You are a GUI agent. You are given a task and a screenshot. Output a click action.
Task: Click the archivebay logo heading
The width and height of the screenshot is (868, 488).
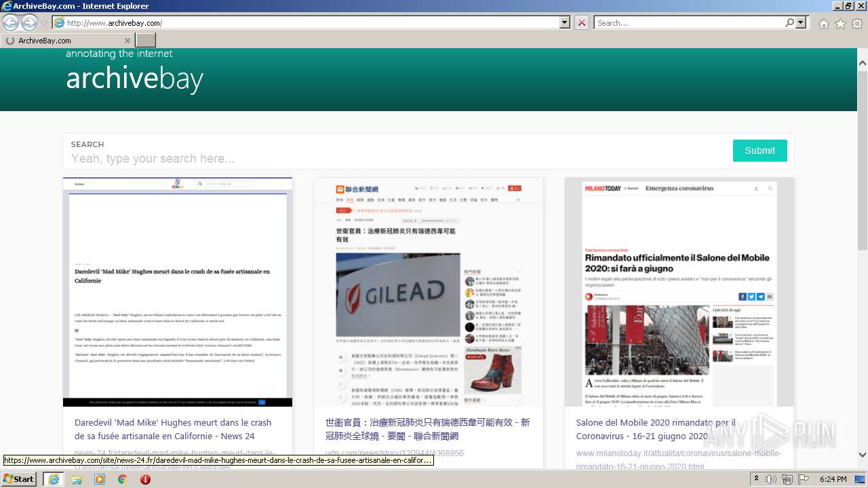(134, 79)
